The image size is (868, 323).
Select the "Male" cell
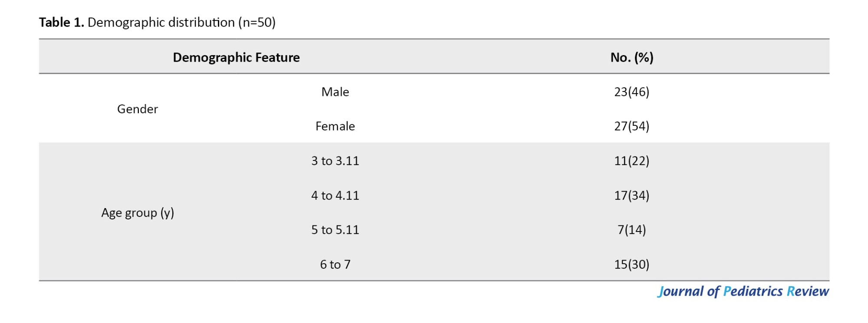coord(335,92)
